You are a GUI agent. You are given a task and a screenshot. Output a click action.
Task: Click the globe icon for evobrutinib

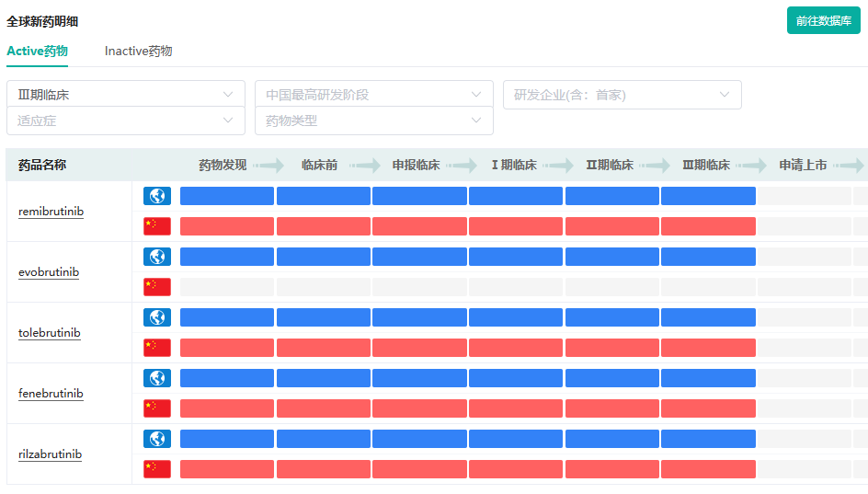click(157, 257)
